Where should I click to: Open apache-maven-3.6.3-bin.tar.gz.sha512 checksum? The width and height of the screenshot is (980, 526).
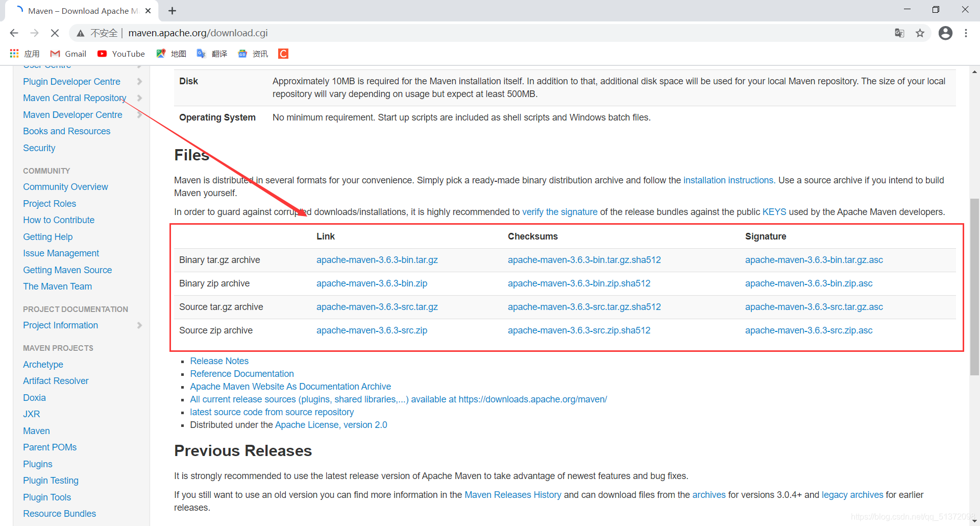pos(584,260)
